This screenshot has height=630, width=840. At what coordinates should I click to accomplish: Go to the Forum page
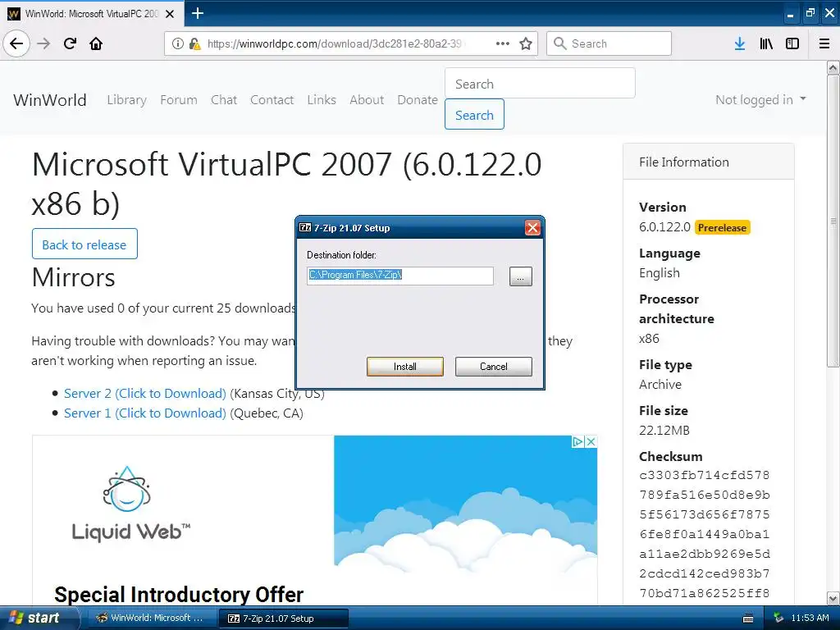coord(178,99)
